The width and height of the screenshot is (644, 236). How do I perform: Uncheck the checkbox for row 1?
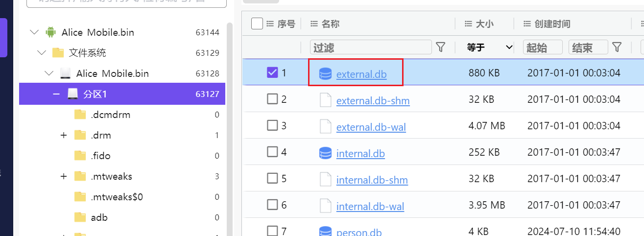click(272, 72)
